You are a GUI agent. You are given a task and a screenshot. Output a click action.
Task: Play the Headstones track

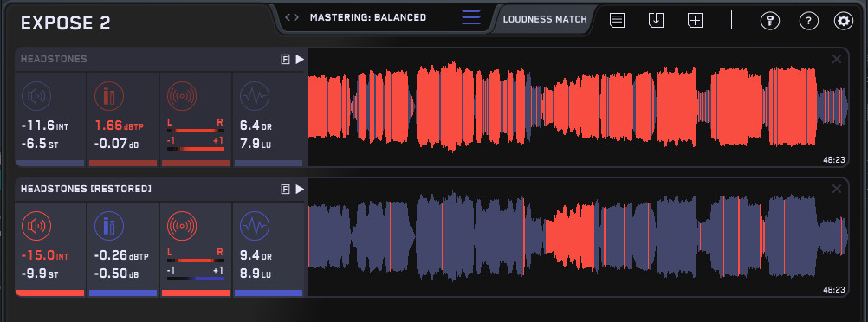300,59
